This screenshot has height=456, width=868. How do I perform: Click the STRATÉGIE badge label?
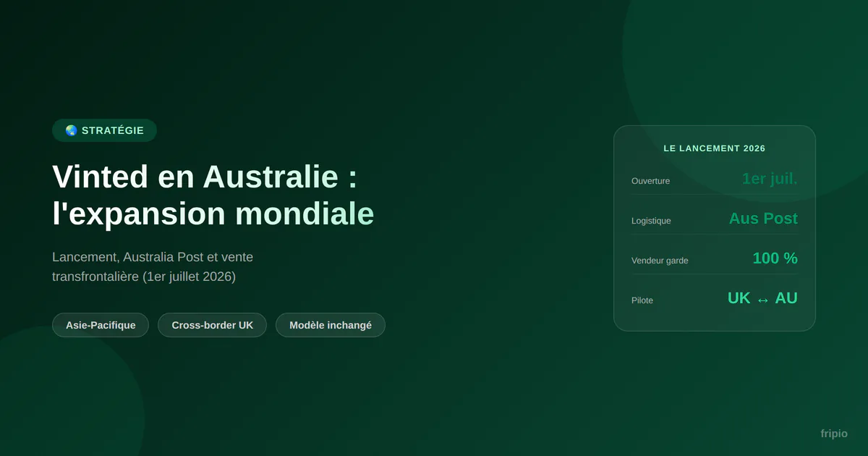tap(113, 131)
